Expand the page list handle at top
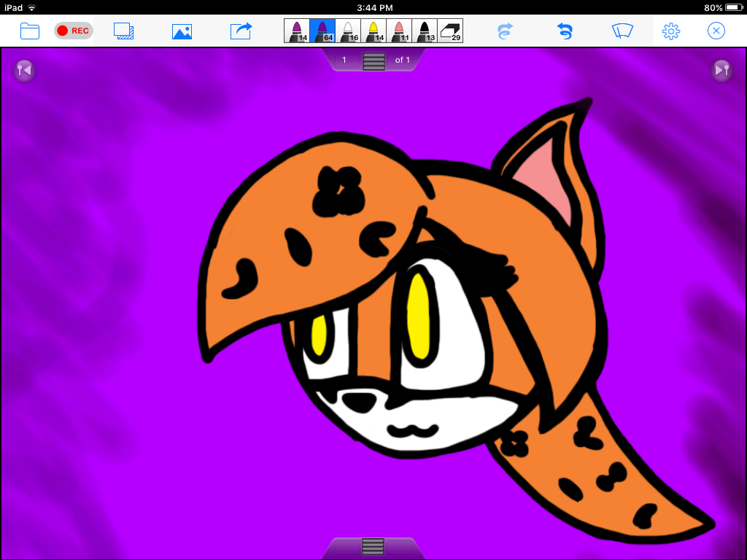The image size is (747, 560). point(373,61)
